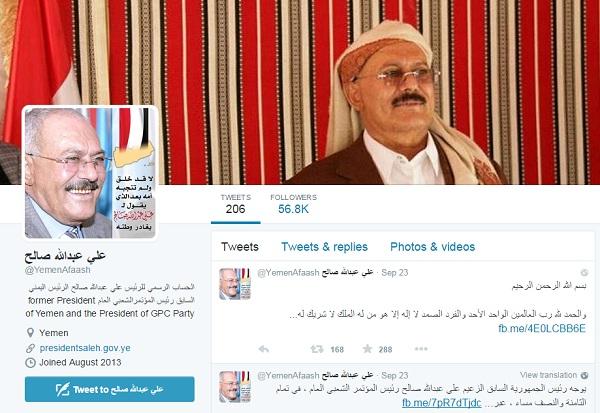Click the @YemenAfaash handle under profile name
The image size is (600, 413).
click(58, 270)
